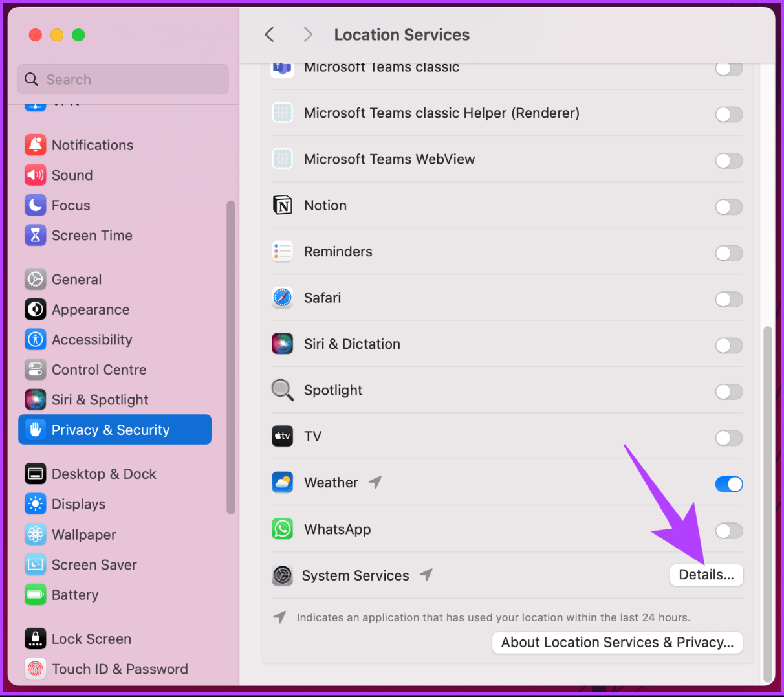Go forward with the right chevron
Viewport: 784px width, 697px height.
[x=308, y=34]
